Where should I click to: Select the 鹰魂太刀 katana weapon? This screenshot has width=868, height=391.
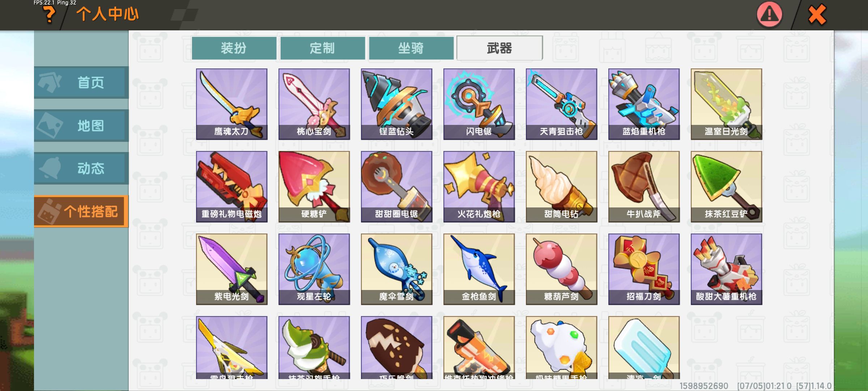tap(231, 104)
